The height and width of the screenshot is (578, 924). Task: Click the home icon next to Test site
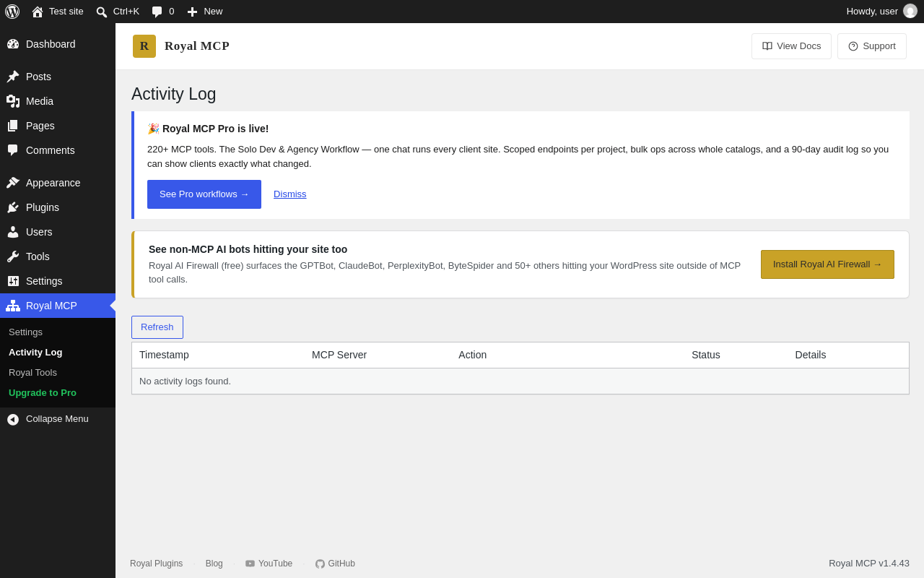(38, 12)
